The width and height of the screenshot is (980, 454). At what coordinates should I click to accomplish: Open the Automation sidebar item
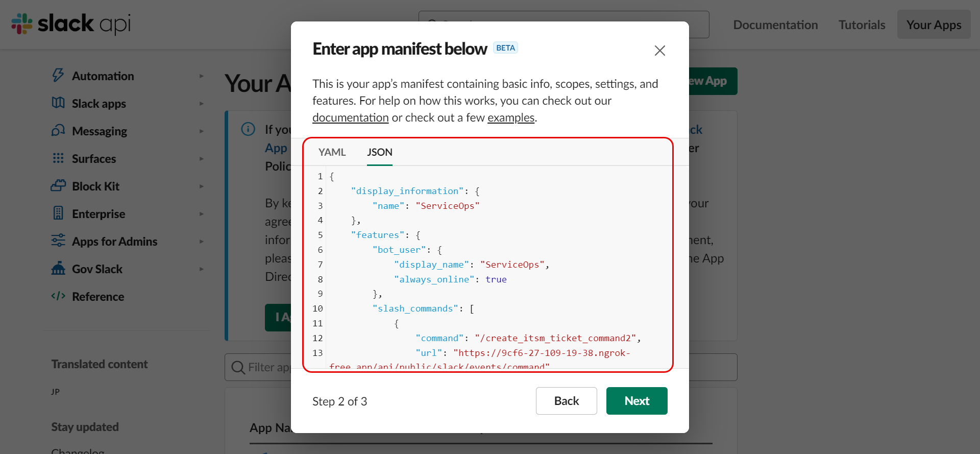point(103,76)
